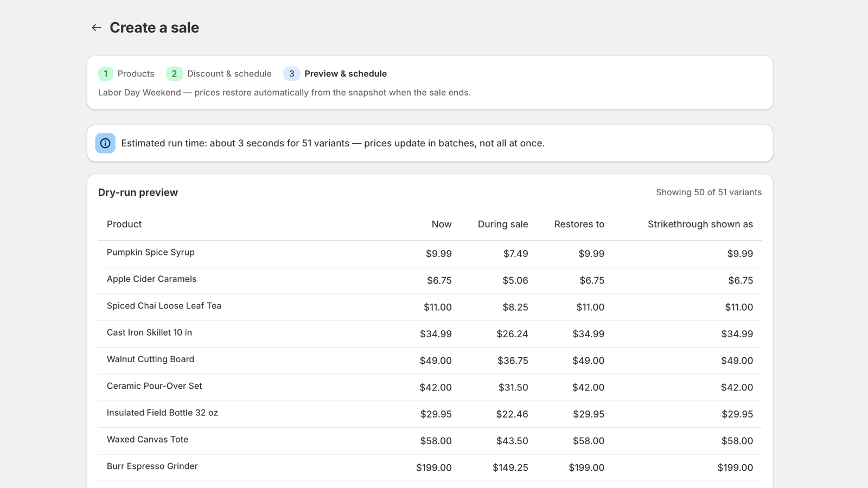This screenshot has width=868, height=488.
Task: Click the strikethrough value for Spiced Chai Tea
Action: coord(739,307)
